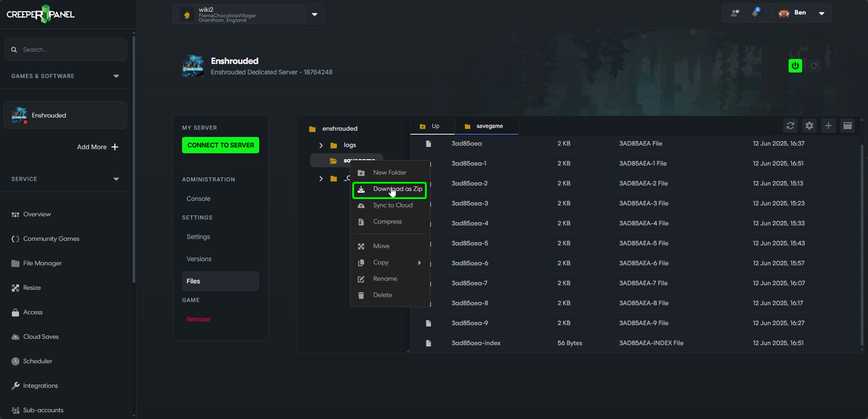Click Connect to Server button
The height and width of the screenshot is (419, 868).
click(221, 145)
